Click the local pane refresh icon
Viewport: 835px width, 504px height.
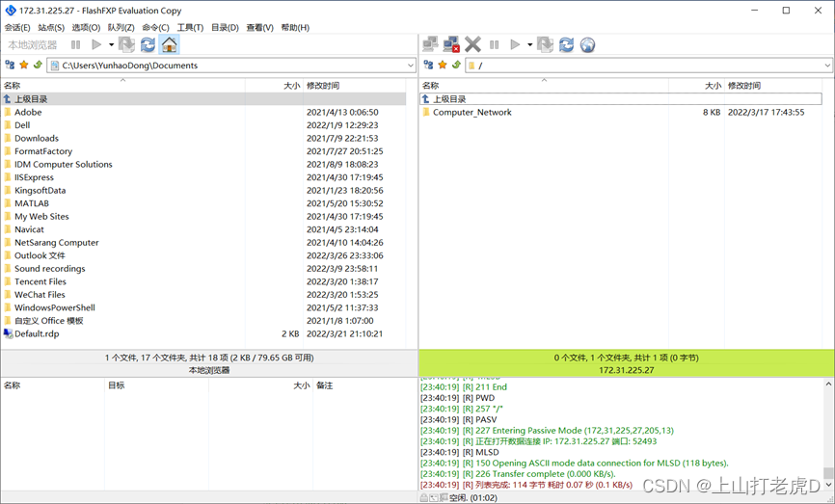[148, 45]
